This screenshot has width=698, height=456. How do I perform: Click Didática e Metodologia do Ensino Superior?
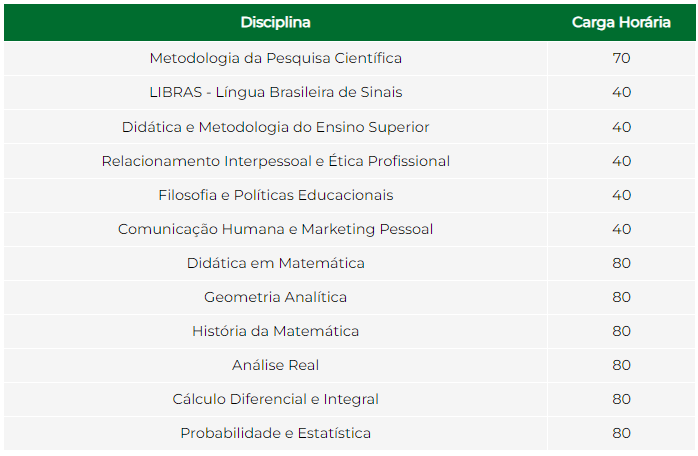tap(276, 127)
